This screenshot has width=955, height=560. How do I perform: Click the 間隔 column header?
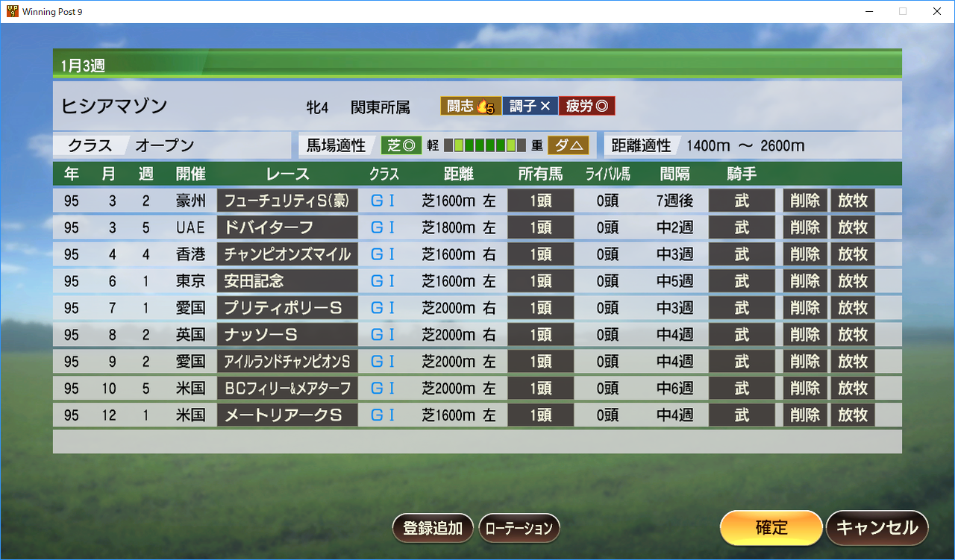[x=674, y=174]
